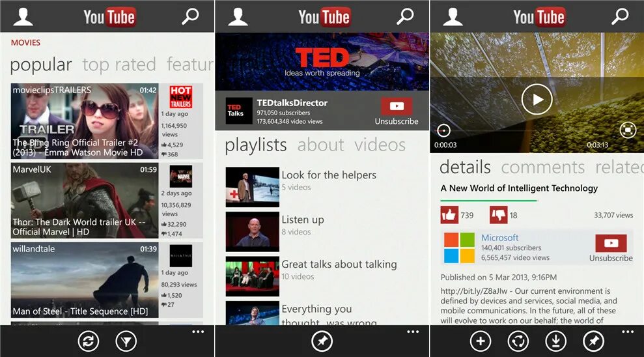This screenshot has height=357, width=644.
Task: Tap the search magnifier above the TED banner
Action: click(405, 17)
